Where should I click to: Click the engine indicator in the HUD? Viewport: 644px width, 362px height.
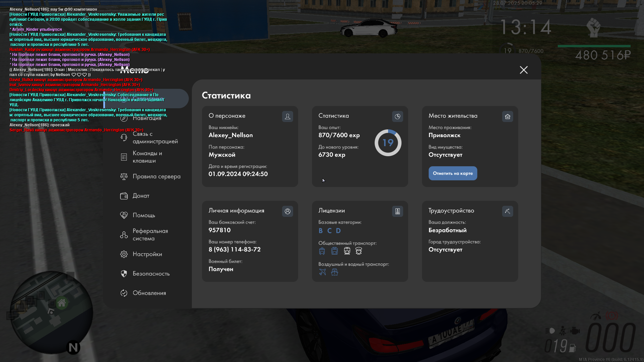[575, 331]
